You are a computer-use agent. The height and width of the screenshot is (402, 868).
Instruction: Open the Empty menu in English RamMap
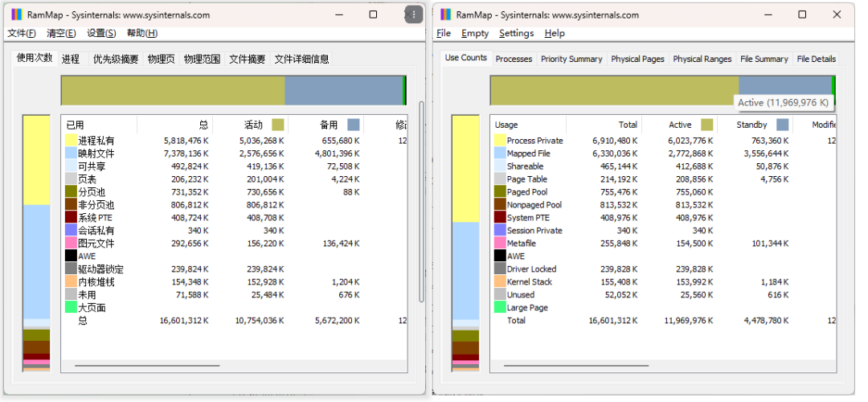475,33
